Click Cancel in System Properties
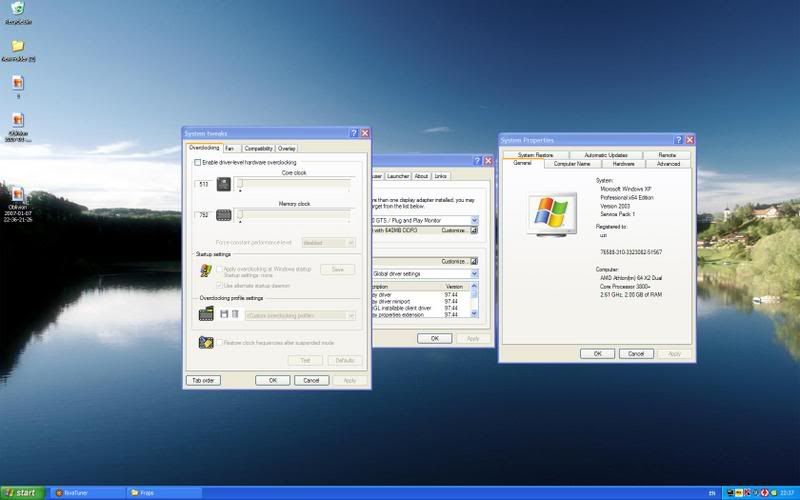This screenshot has width=800, height=500. coord(636,354)
